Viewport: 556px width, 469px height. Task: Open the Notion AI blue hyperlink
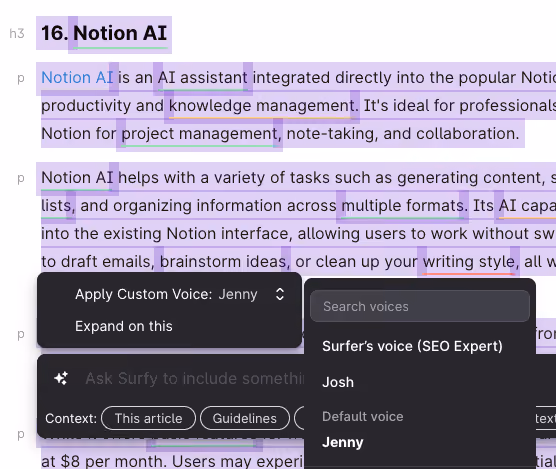pyautogui.click(x=77, y=77)
